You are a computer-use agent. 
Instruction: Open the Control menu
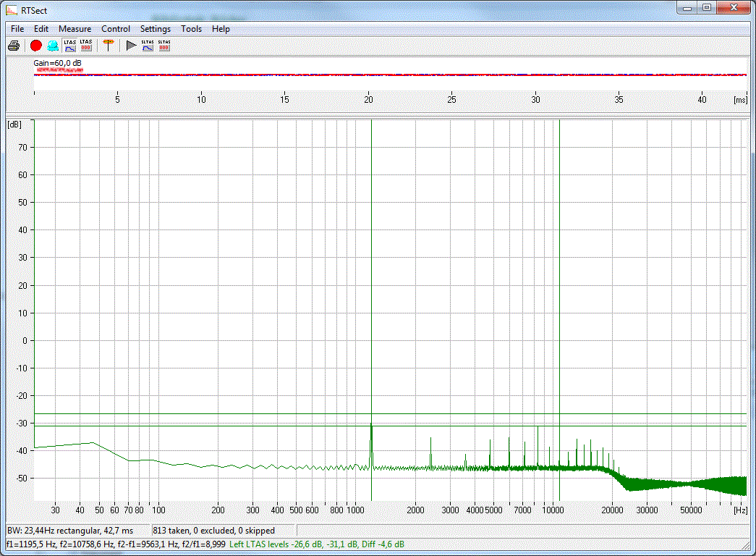pyautogui.click(x=116, y=29)
